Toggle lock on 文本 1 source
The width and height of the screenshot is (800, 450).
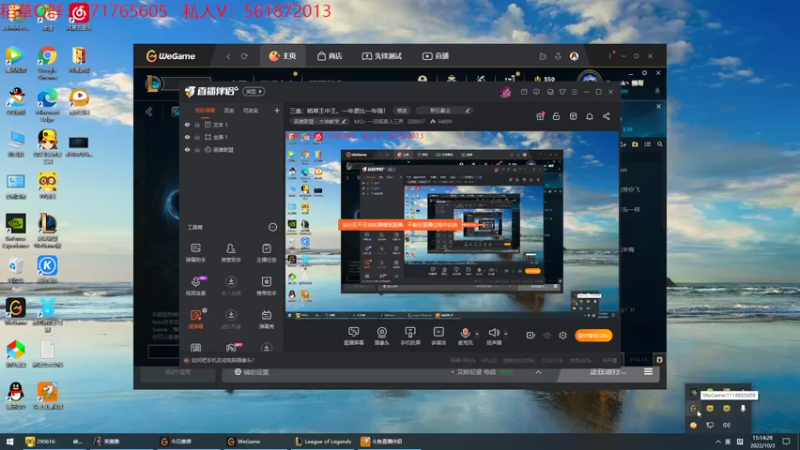click(197, 124)
